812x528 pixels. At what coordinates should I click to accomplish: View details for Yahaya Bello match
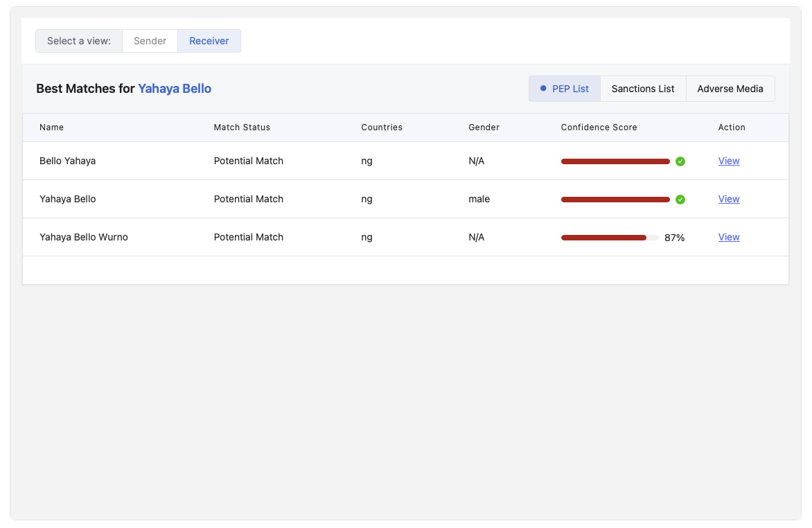[x=729, y=199]
